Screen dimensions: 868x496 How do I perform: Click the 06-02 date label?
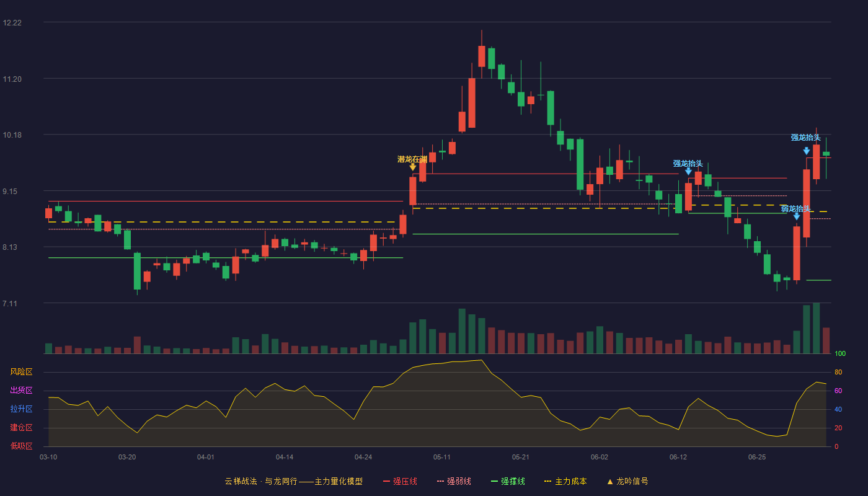(600, 457)
